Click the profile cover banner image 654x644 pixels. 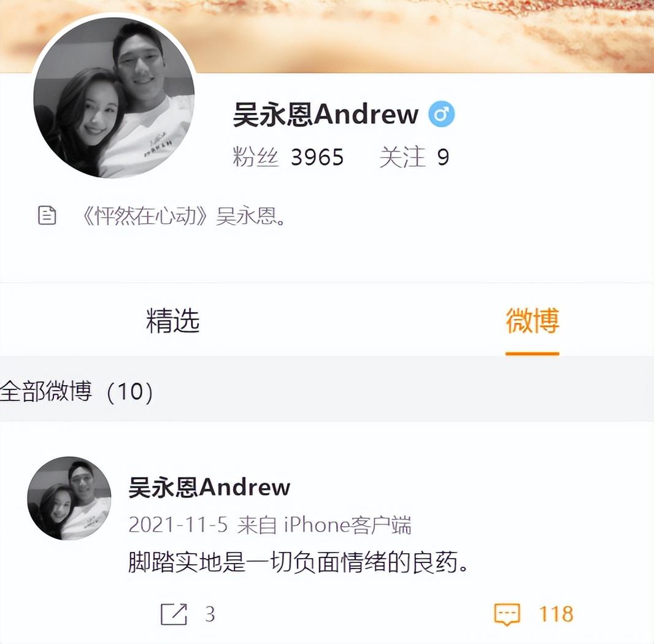pos(417,36)
